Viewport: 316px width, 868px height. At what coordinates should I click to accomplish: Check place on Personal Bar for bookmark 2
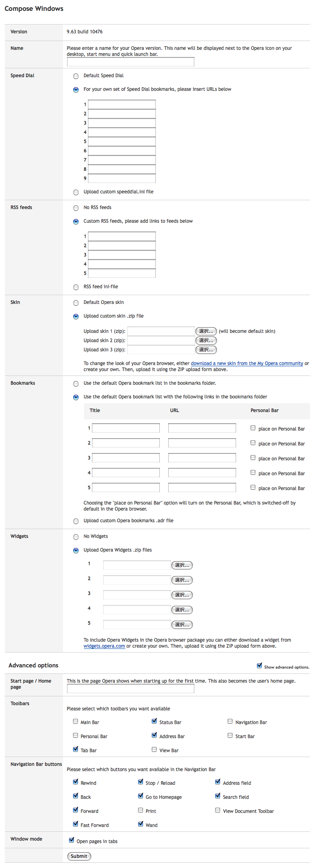(253, 443)
